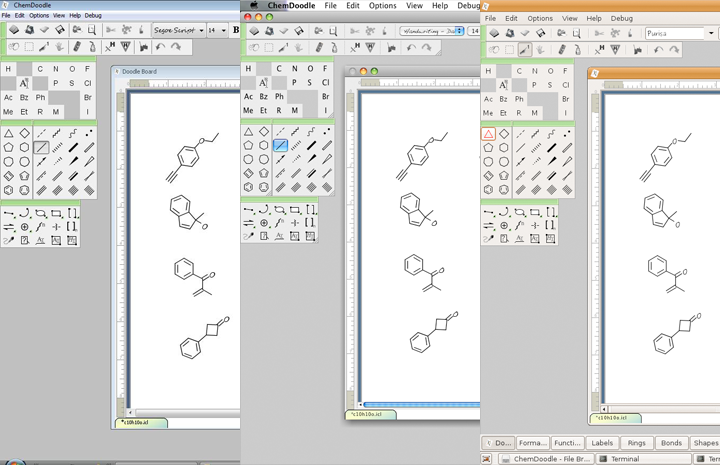Select rectangular marquee tool in Windows toolbar
This screenshot has width=720, height=465.
[x=29, y=47]
